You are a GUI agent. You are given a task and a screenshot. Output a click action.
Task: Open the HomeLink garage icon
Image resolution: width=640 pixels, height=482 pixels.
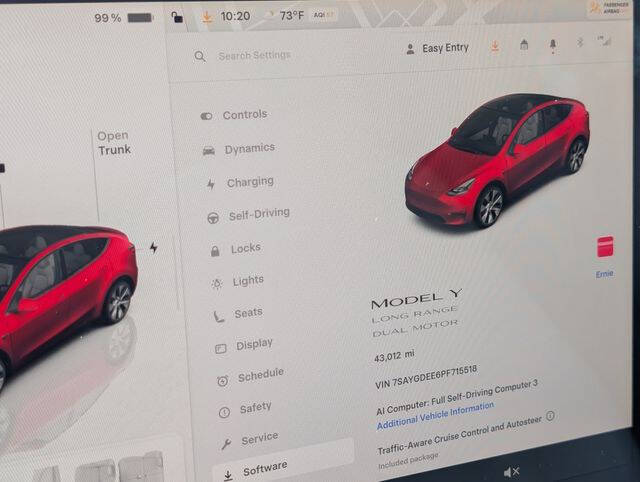pos(524,44)
